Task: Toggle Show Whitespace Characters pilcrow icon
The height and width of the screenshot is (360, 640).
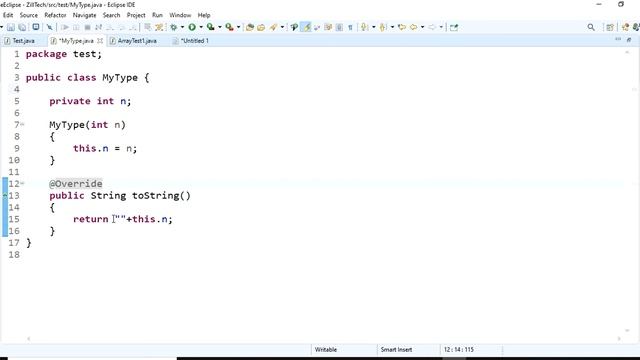Action: 350,27
